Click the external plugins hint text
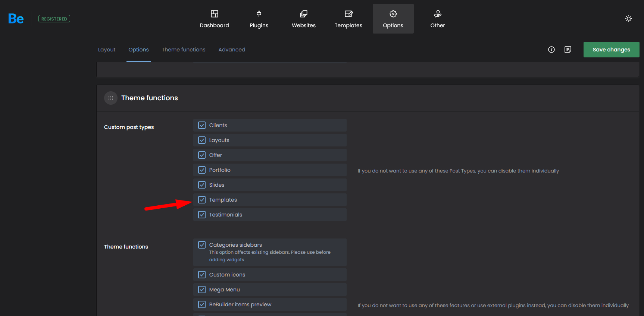The height and width of the screenshot is (316, 644). click(493, 305)
